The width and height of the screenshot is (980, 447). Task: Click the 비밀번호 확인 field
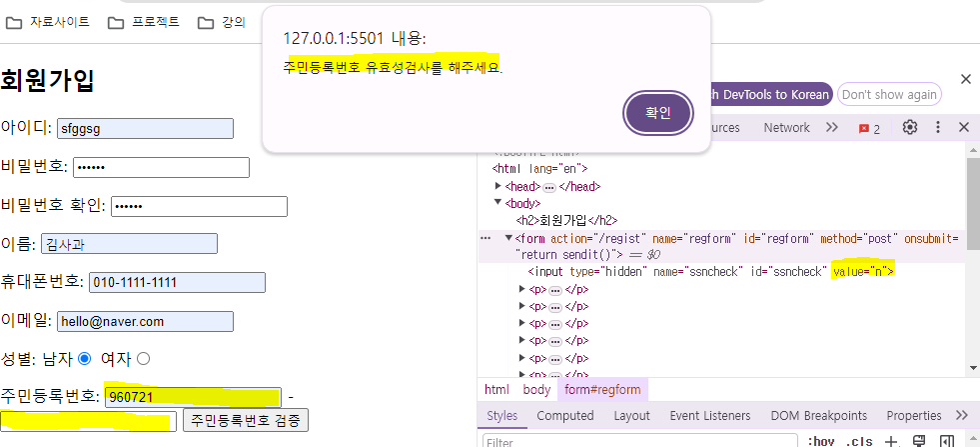click(200, 207)
